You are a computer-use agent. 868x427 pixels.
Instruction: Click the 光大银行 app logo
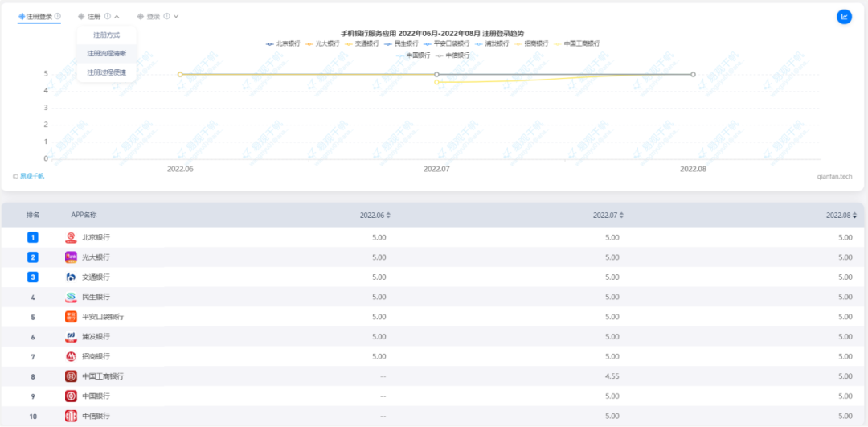(71, 257)
